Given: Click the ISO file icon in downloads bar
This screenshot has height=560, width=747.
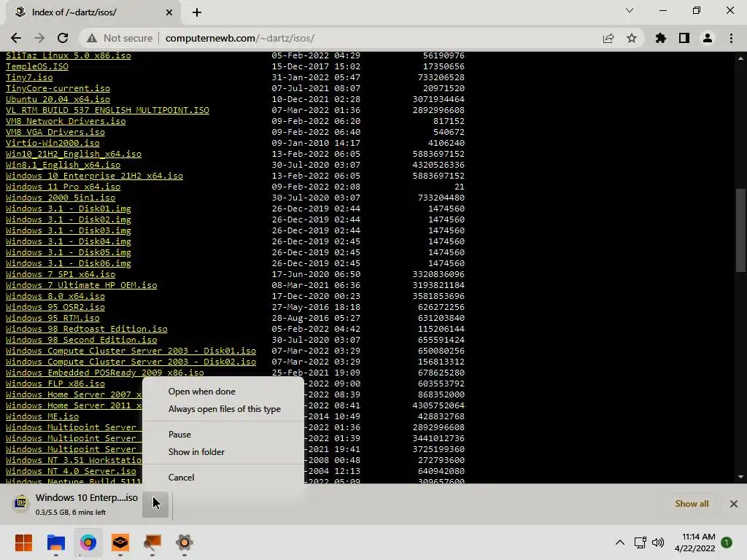Looking at the screenshot, I should 21,503.
